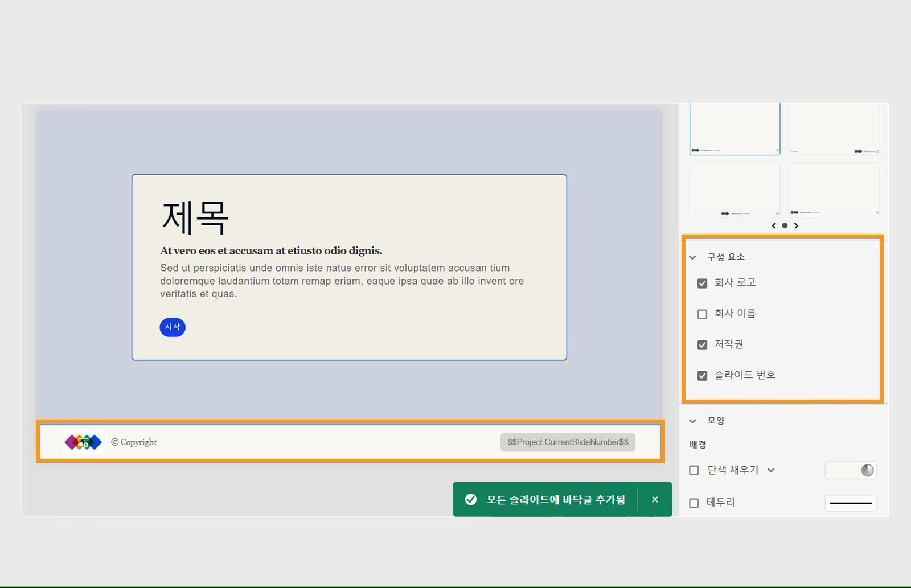Select the pagination dot below the slide thumbnails

tap(785, 225)
